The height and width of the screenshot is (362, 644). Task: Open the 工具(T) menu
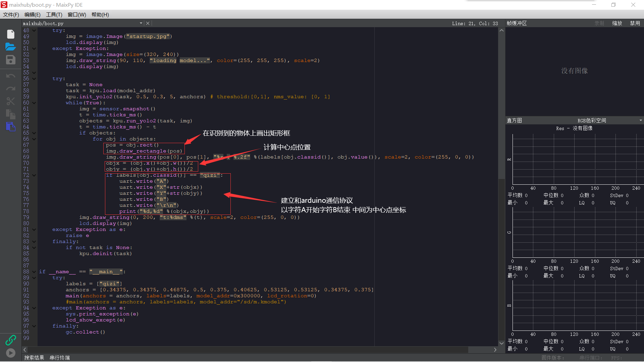(54, 15)
